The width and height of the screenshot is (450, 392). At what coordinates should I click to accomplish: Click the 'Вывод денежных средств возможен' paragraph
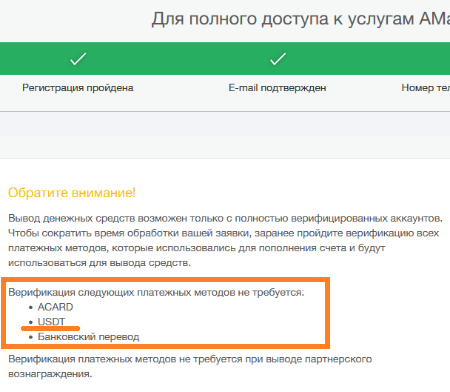point(225,241)
